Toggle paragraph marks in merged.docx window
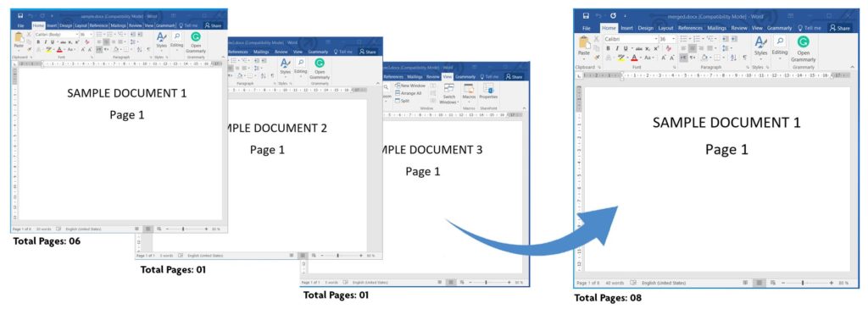Image resolution: width=868 pixels, height=309 pixels. click(x=744, y=58)
